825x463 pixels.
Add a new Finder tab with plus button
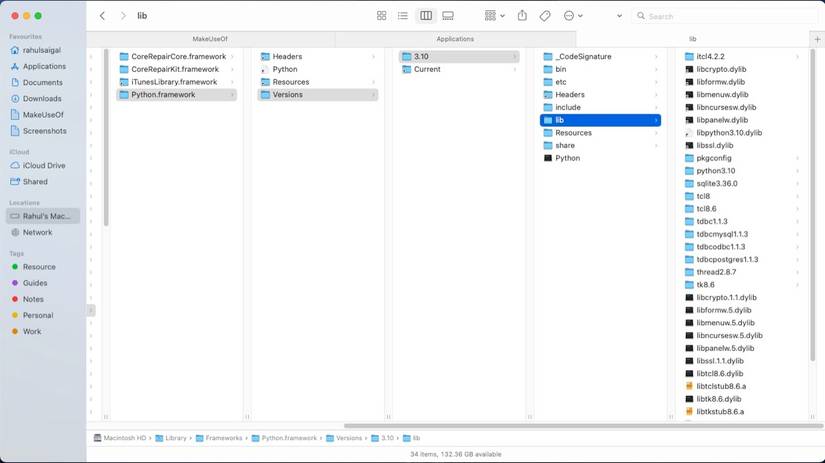817,39
